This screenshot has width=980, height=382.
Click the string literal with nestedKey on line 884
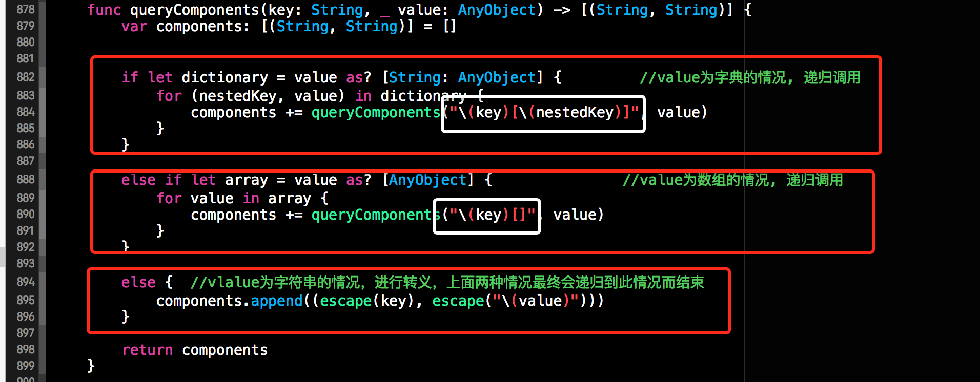coord(544,112)
